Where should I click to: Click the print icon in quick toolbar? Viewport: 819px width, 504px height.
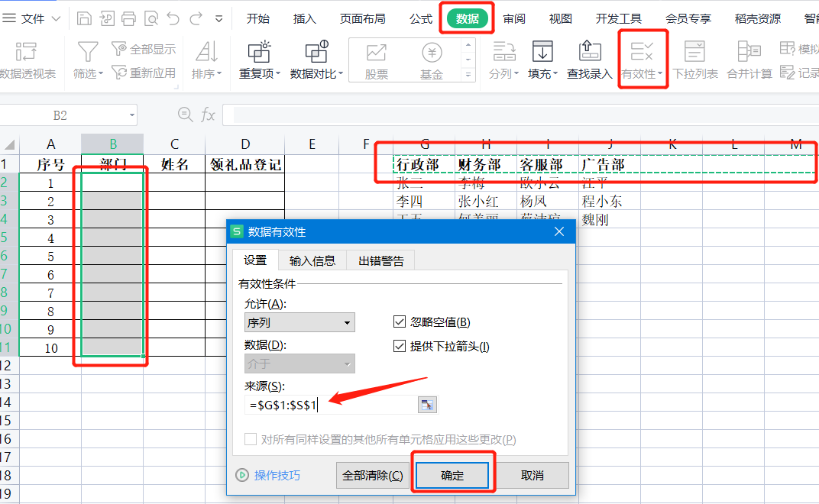[x=128, y=19]
